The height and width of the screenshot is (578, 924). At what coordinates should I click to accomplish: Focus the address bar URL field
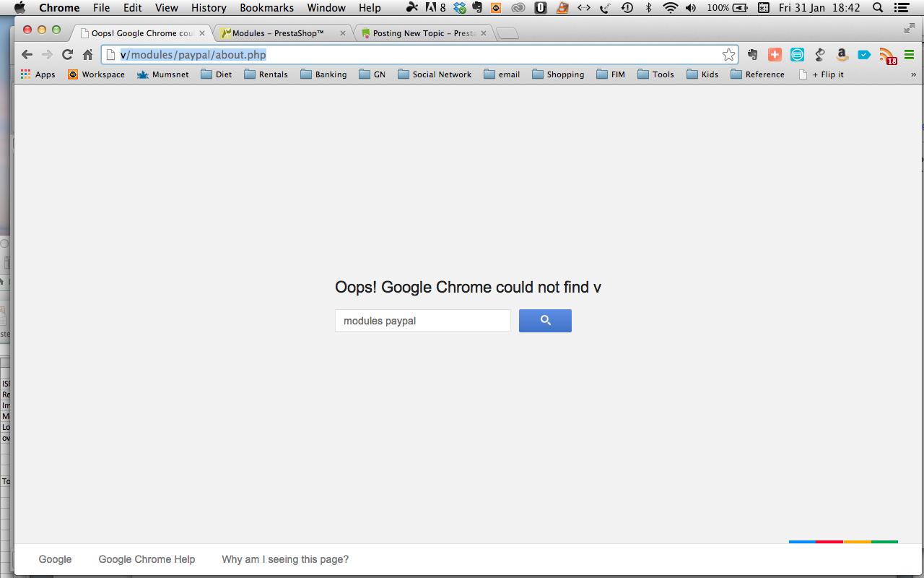point(420,55)
